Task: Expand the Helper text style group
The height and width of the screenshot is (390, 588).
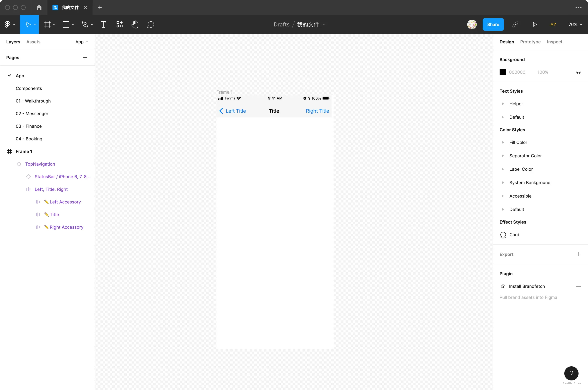Action: (x=503, y=104)
